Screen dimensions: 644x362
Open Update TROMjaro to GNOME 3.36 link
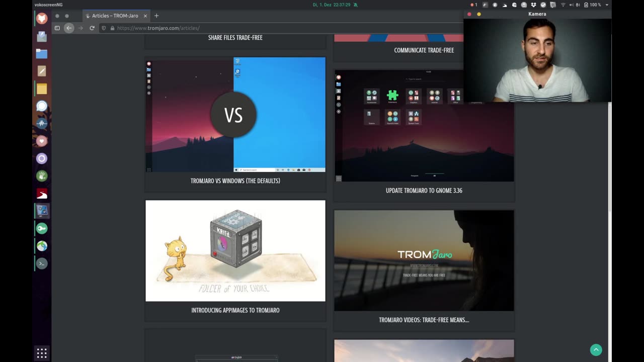(x=424, y=191)
